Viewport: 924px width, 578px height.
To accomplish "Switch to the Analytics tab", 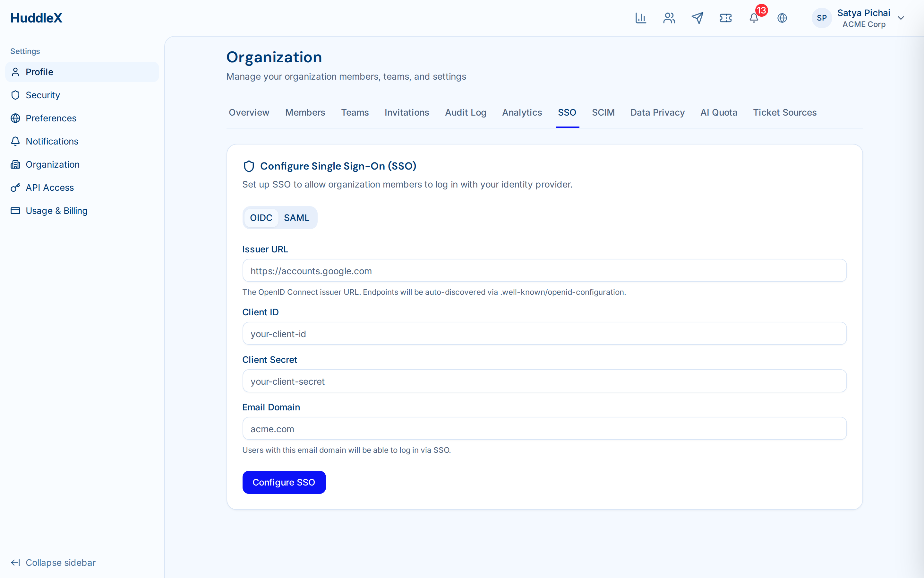I will (x=522, y=112).
